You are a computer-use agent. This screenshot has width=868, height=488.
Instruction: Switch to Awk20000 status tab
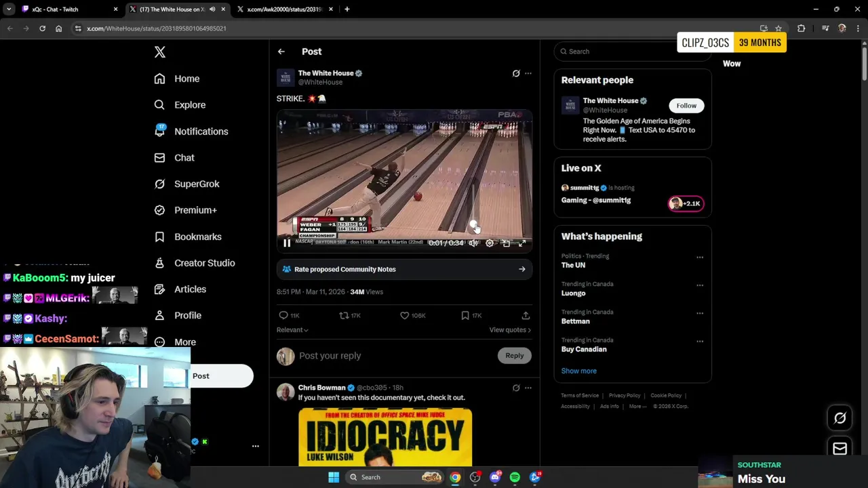click(x=285, y=9)
